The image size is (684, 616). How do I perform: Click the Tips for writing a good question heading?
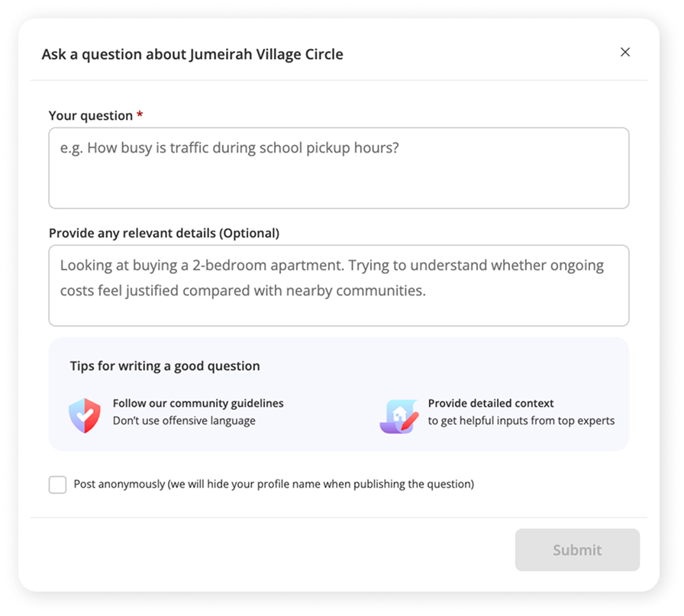click(165, 366)
